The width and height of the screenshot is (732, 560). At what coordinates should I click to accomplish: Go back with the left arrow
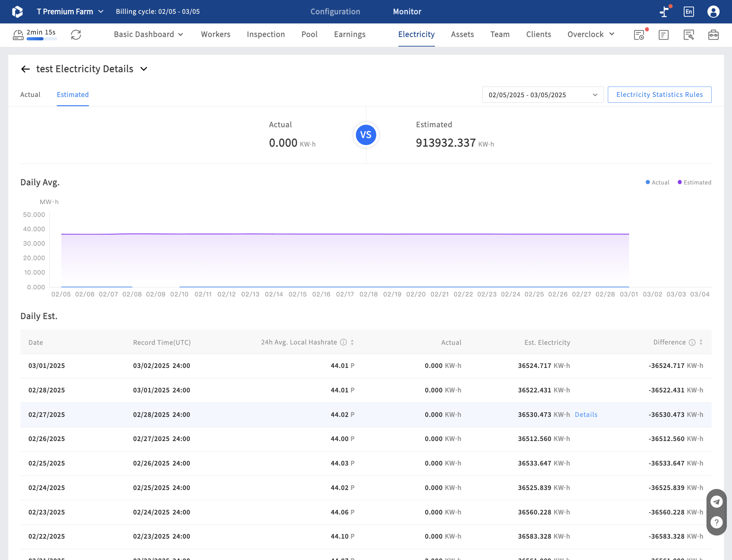coord(26,69)
